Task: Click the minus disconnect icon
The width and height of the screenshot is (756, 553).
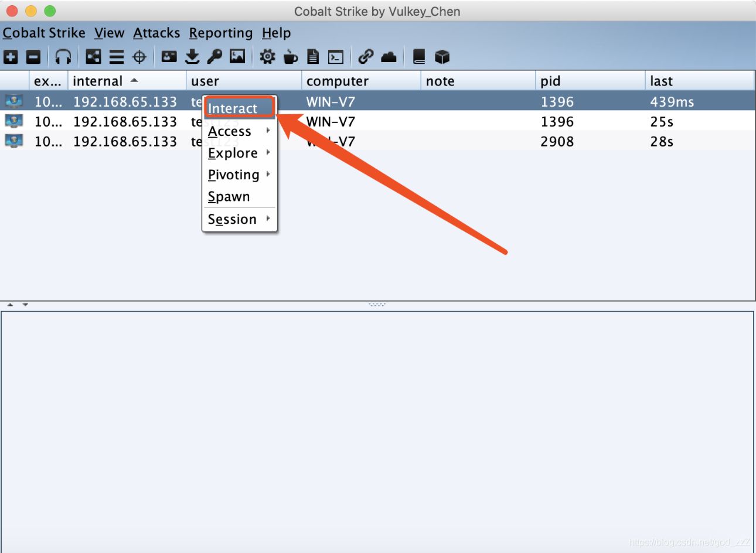Action: (x=33, y=57)
